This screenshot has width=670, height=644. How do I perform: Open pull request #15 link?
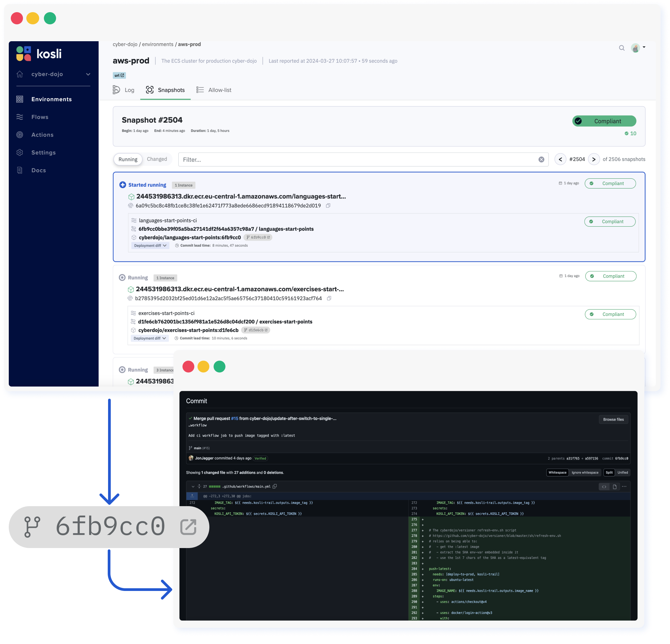pyautogui.click(x=234, y=418)
